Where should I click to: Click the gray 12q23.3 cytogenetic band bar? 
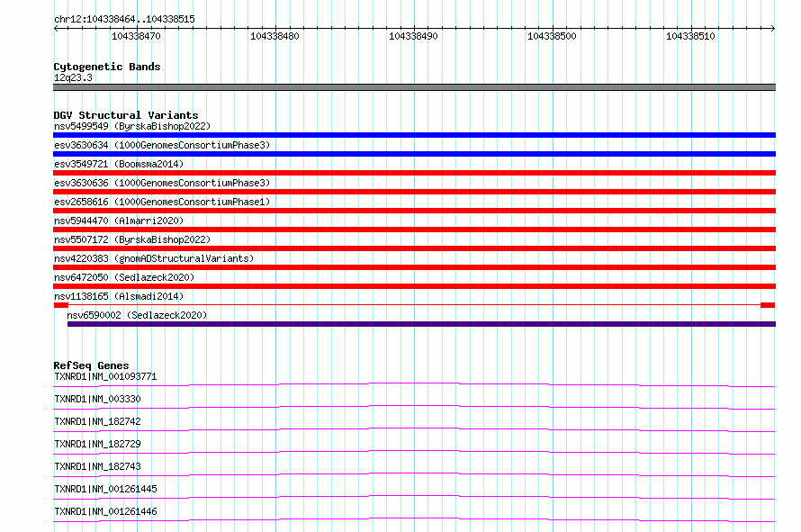(x=414, y=87)
